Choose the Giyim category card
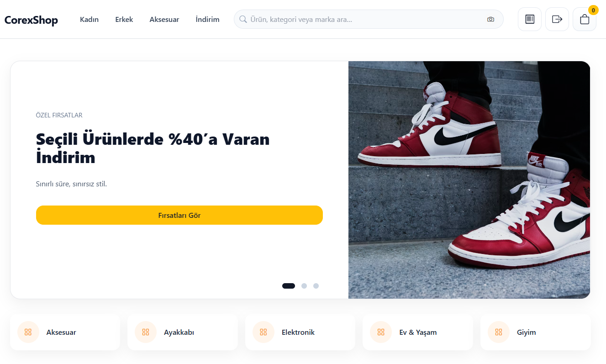This screenshot has height=364, width=606. point(535,332)
